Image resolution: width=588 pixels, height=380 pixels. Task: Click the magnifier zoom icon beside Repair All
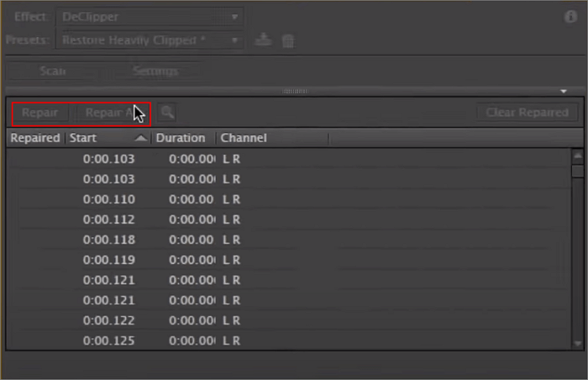point(168,112)
